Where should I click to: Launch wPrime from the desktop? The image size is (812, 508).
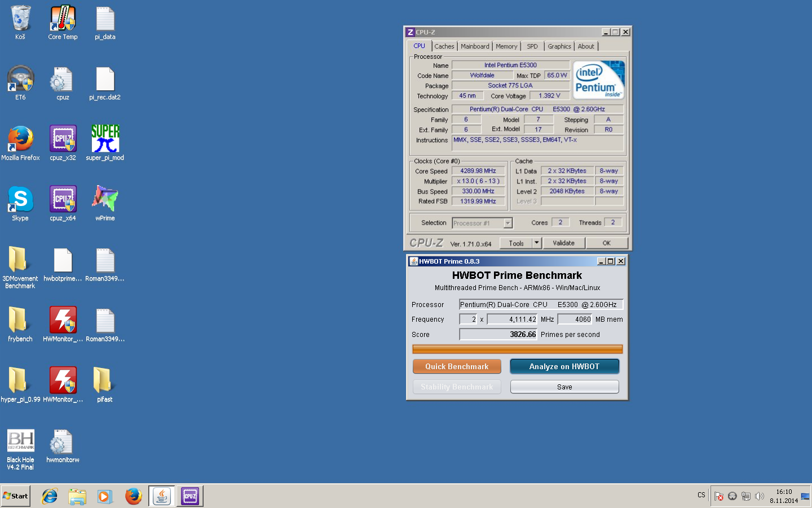point(105,204)
